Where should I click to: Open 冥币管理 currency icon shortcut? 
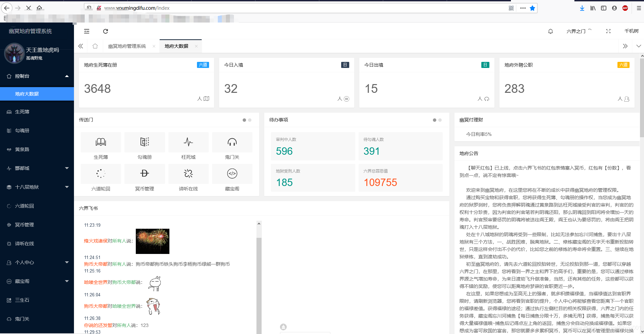[x=145, y=174]
